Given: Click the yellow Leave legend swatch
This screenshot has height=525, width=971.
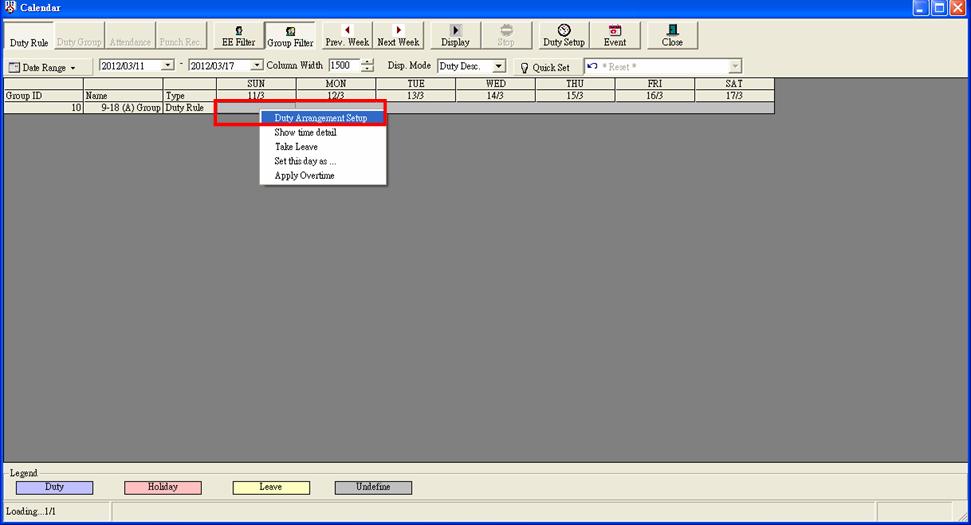Looking at the screenshot, I should pyautogui.click(x=271, y=487).
